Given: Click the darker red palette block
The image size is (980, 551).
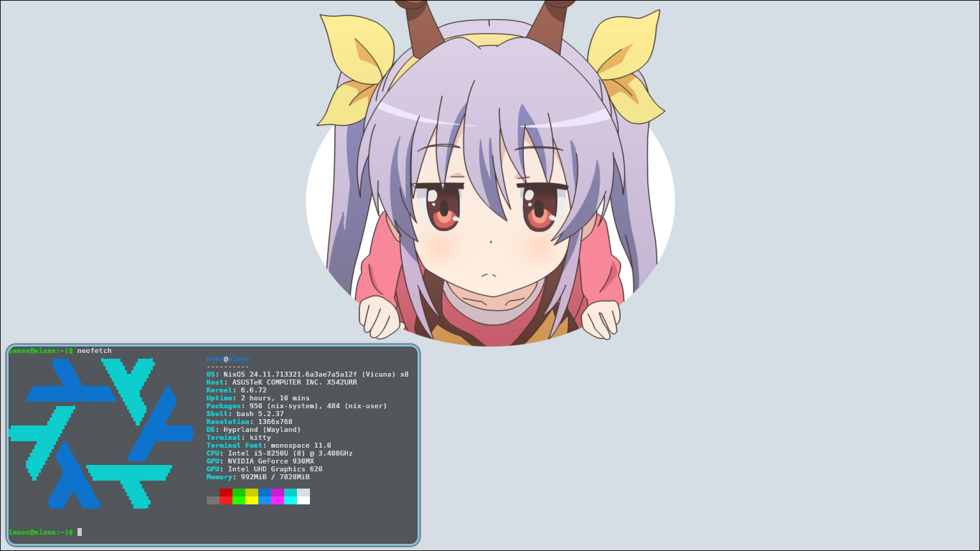Looking at the screenshot, I should tap(226, 493).
